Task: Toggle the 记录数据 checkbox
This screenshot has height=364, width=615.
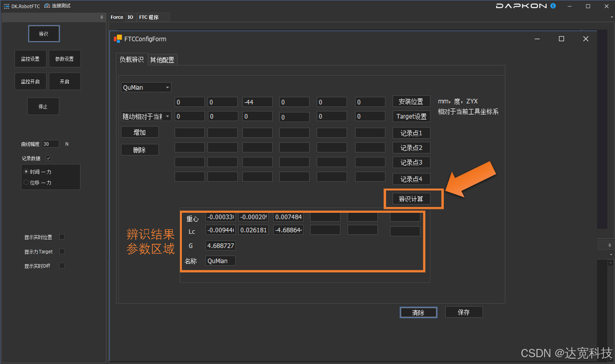Action: [48, 158]
